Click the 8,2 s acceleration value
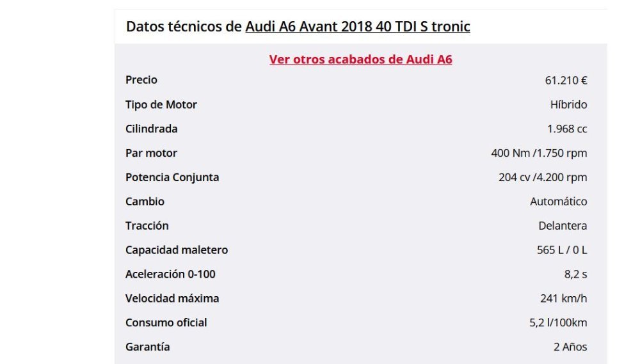Image resolution: width=640 pixels, height=364 pixels. (575, 274)
